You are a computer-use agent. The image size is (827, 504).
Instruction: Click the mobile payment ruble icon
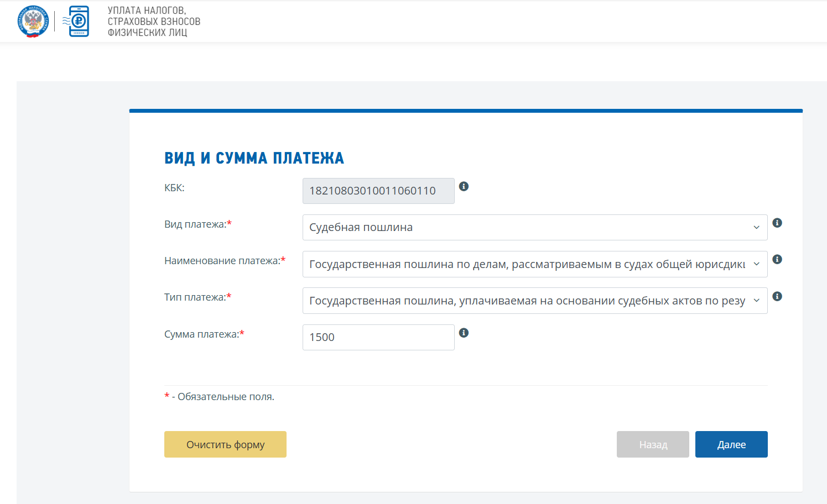pos(78,21)
